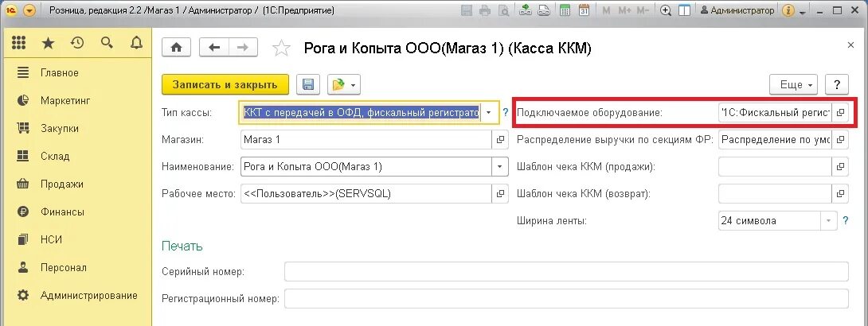868x326 pixels.
Task: Open Подключаемое оборудование open button
Action: coord(840,113)
